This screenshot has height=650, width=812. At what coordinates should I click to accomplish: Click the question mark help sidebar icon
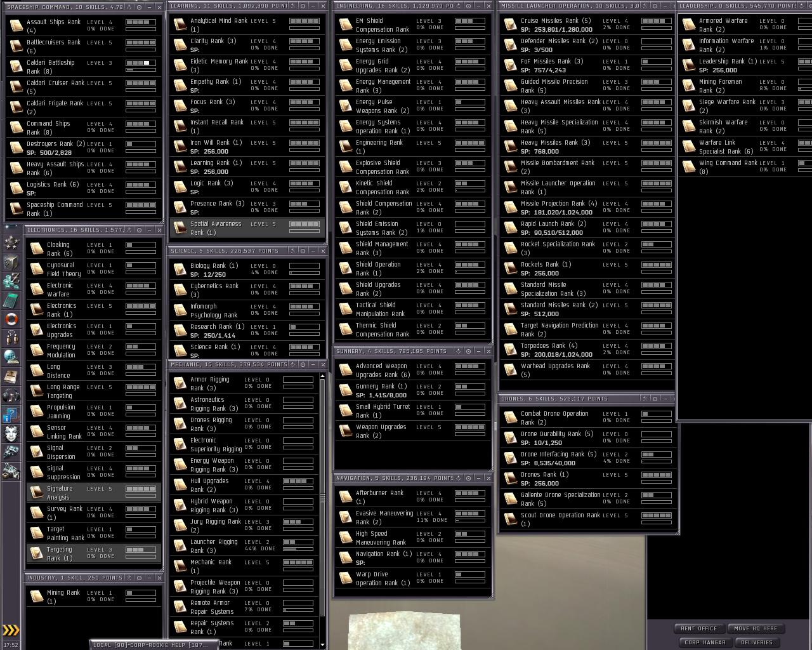pyautogui.click(x=11, y=415)
